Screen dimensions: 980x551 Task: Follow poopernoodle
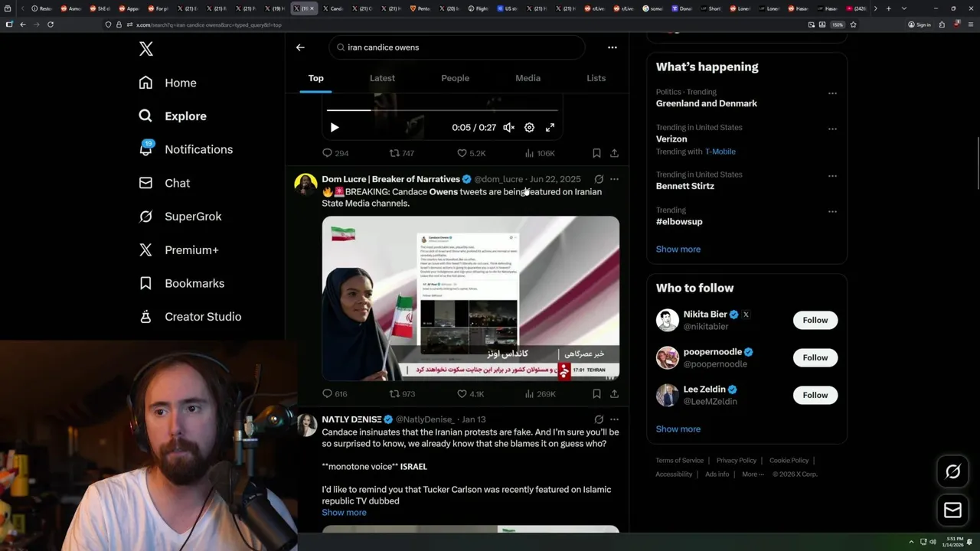[815, 357]
